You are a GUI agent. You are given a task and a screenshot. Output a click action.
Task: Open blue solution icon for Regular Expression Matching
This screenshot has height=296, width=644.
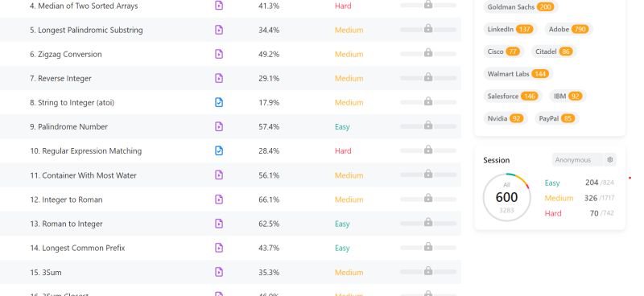[x=219, y=150]
